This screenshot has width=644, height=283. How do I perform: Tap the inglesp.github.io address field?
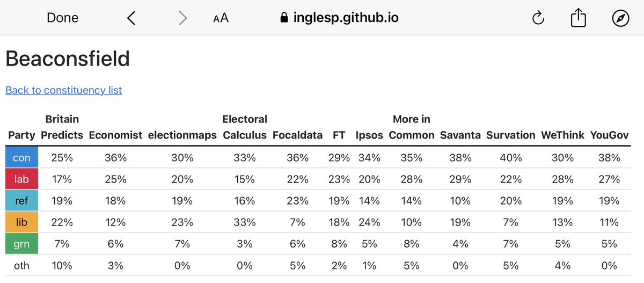click(x=346, y=18)
